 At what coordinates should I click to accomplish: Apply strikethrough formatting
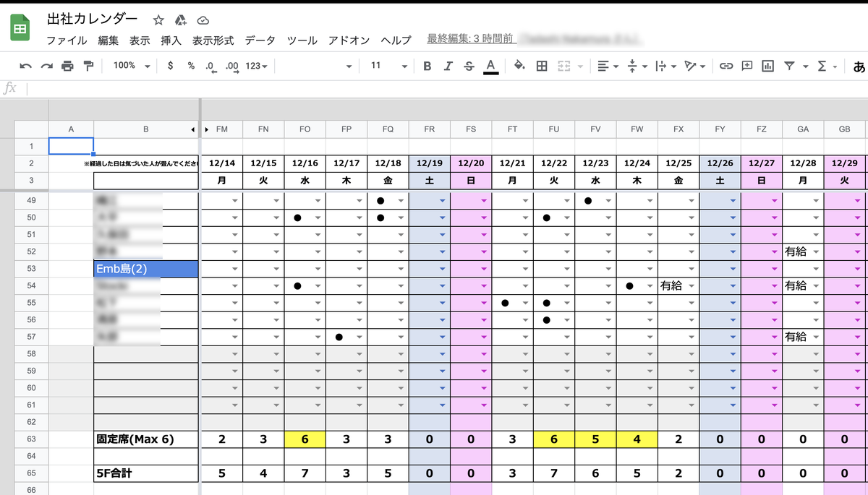point(467,66)
